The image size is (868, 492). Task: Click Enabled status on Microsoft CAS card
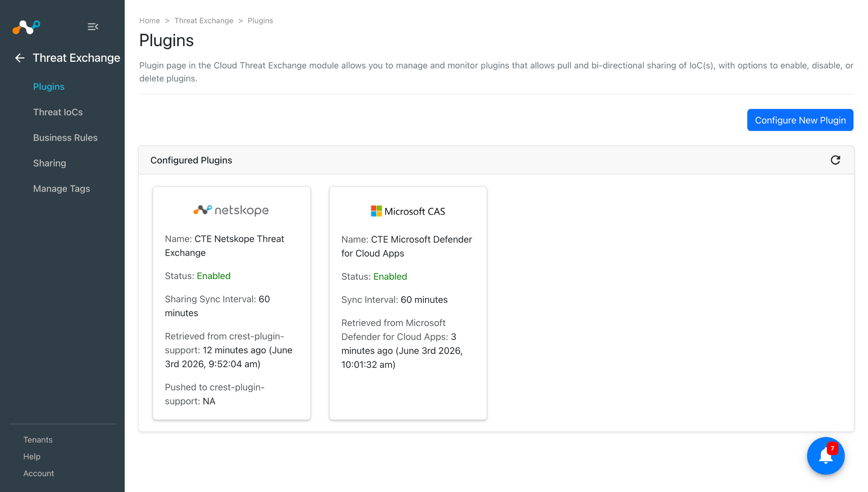tap(390, 276)
